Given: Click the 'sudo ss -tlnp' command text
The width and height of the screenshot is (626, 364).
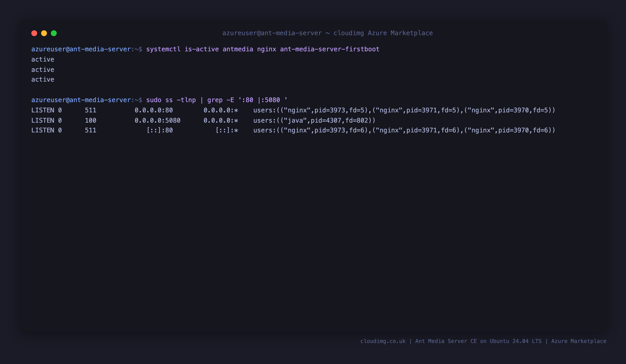Looking at the screenshot, I should pyautogui.click(x=171, y=100).
